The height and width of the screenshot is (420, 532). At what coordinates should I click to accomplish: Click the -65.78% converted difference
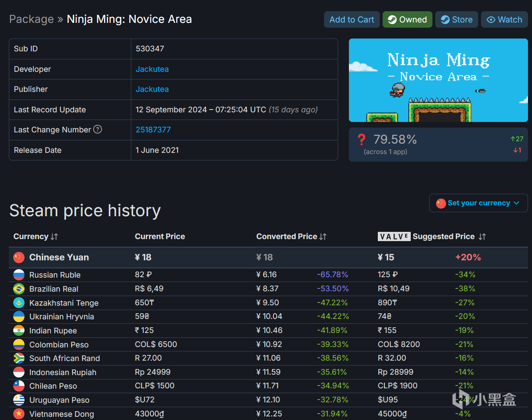332,274
